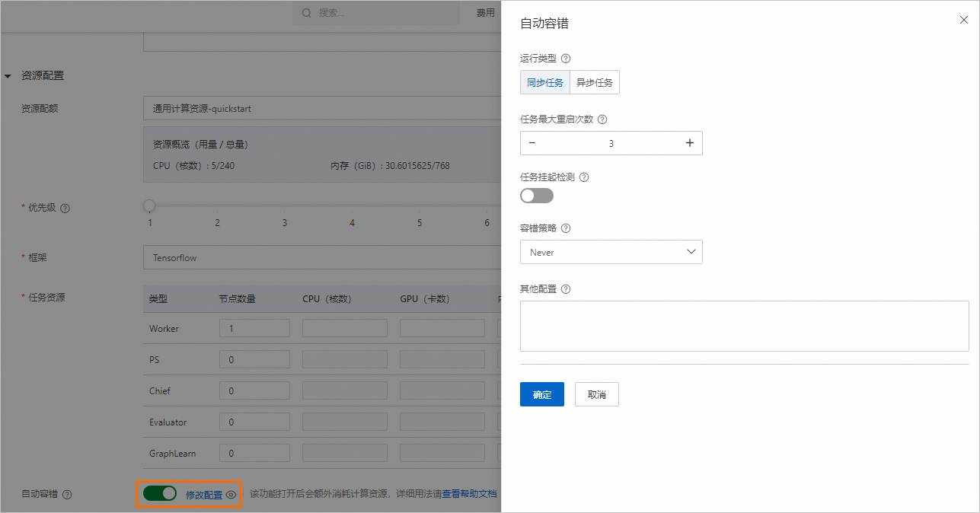Image resolution: width=980 pixels, height=513 pixels.
Task: Collapse the 资源配置 section
Action: tap(8, 76)
